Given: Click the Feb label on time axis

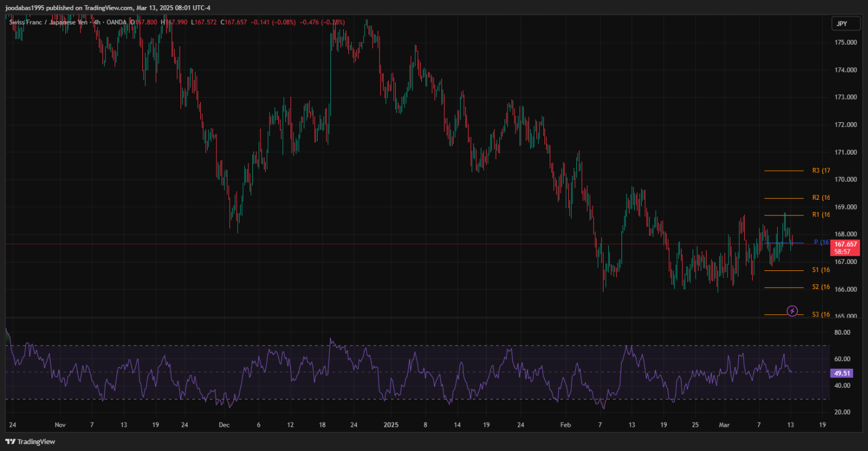Looking at the screenshot, I should tap(565, 424).
